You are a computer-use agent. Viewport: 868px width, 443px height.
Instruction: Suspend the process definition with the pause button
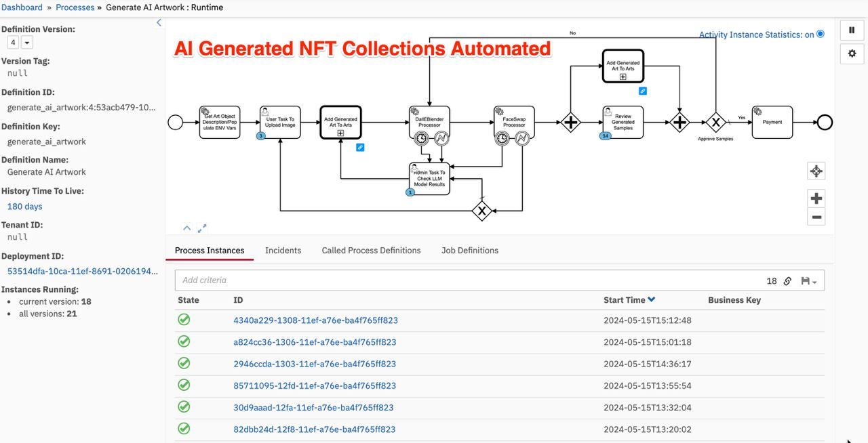[852, 30]
